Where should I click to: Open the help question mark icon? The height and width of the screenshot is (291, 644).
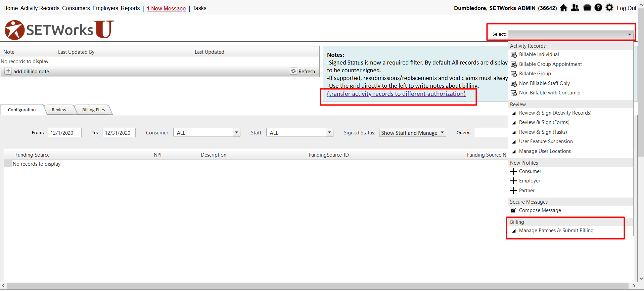[x=598, y=8]
